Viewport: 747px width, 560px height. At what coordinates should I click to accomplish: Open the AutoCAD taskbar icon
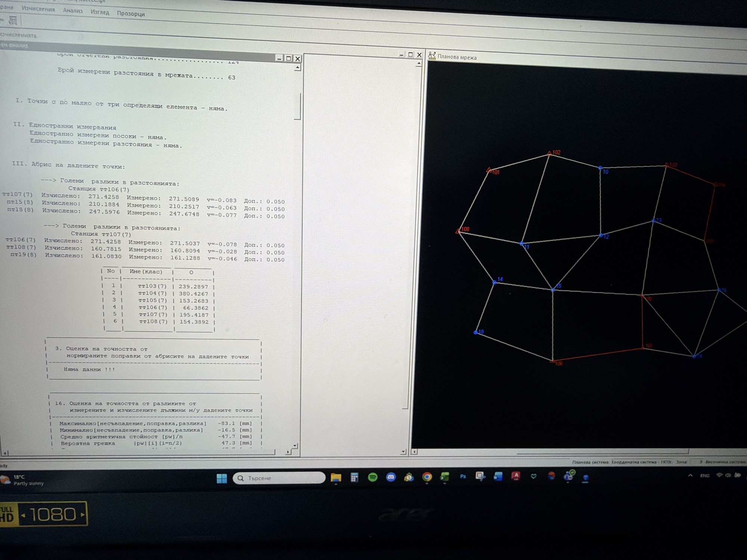(x=516, y=476)
